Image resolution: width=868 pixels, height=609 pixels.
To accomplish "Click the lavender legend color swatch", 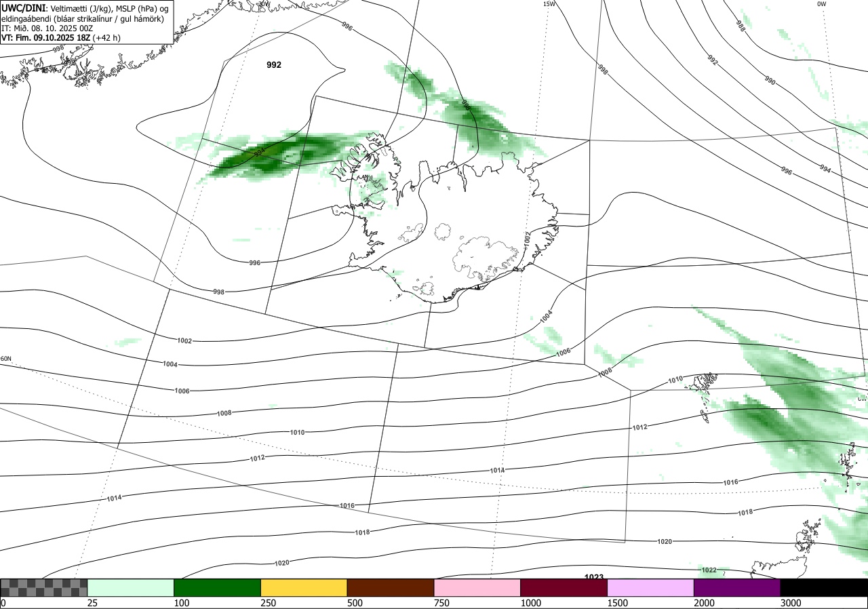I will click(x=650, y=587).
